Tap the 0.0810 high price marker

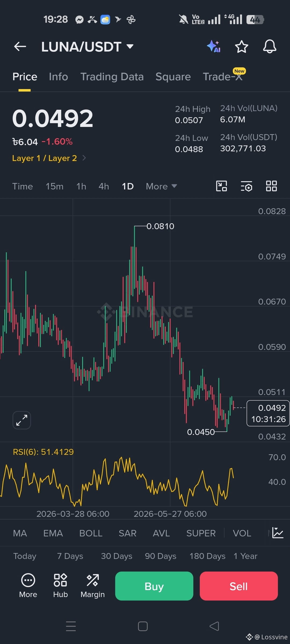tap(160, 226)
